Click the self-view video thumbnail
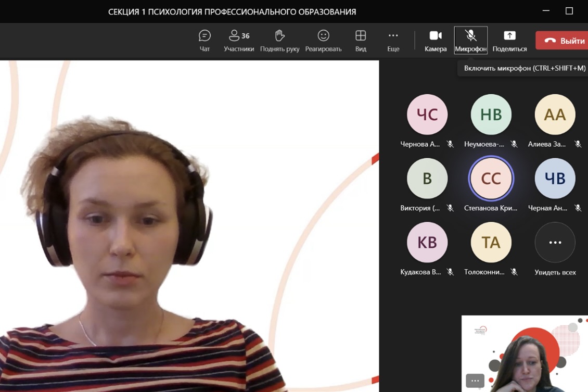 pyautogui.click(x=526, y=354)
